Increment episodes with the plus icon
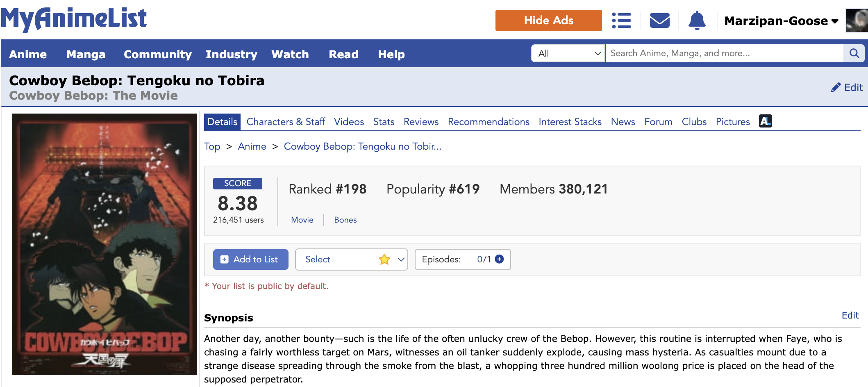Viewport: 868px width, 387px height. click(x=499, y=259)
